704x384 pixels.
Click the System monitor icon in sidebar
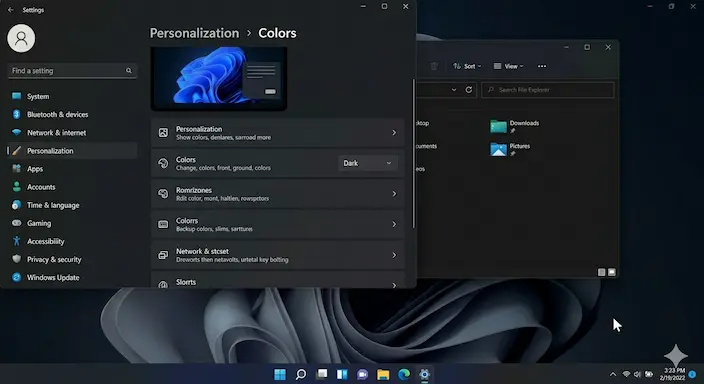[17, 96]
